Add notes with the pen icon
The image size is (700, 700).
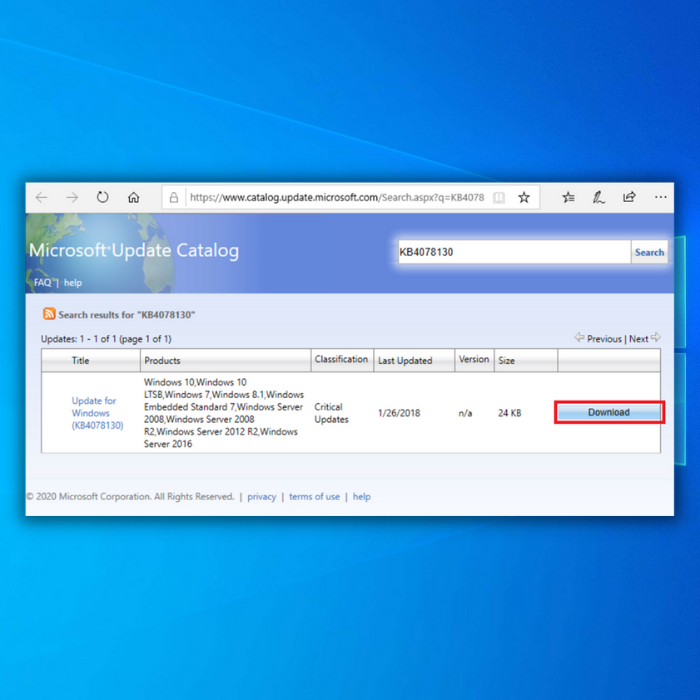598,197
